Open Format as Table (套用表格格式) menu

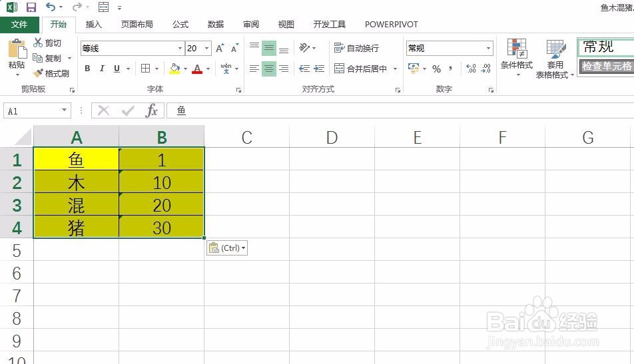point(555,59)
